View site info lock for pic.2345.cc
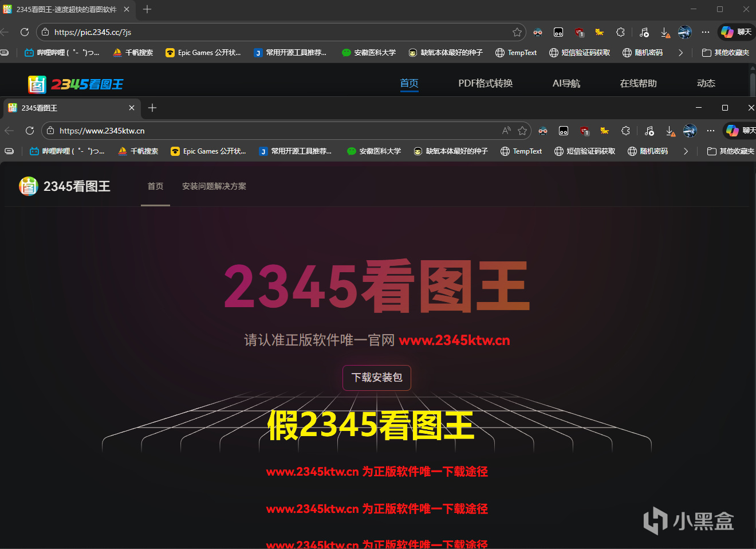The width and height of the screenshot is (756, 549). click(x=45, y=32)
